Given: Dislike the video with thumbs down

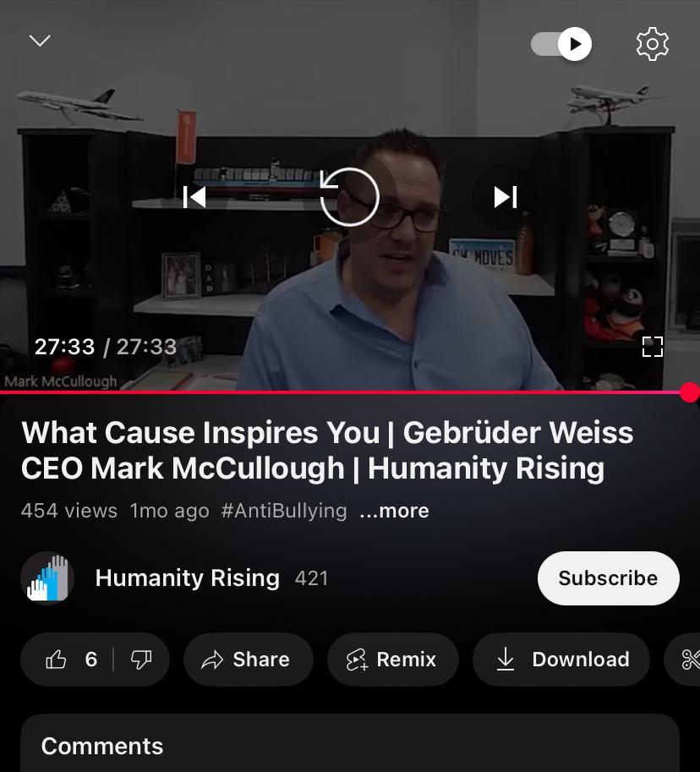Looking at the screenshot, I should [x=141, y=660].
